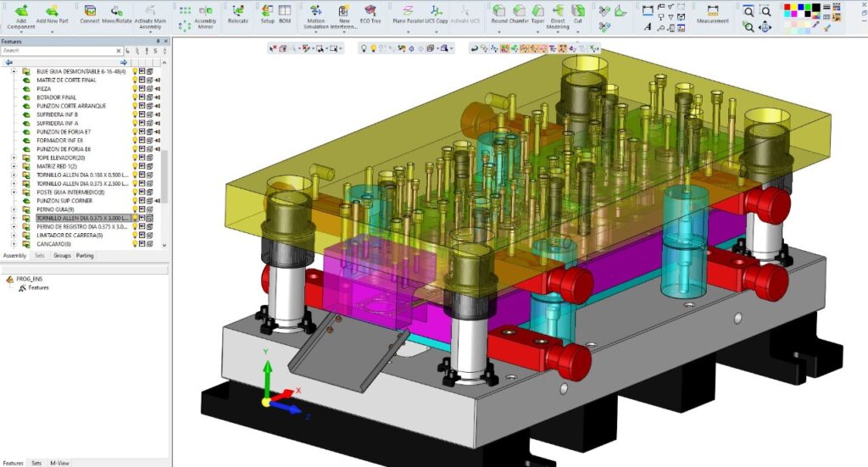Toggle visibility bulb for CANCAMO(8)

(135, 243)
